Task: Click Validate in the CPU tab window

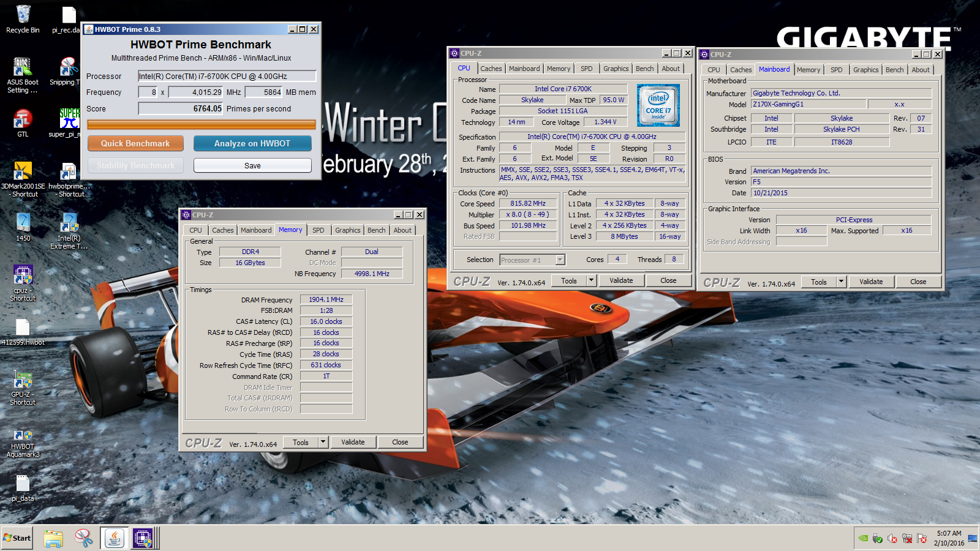Action: pyautogui.click(x=621, y=280)
